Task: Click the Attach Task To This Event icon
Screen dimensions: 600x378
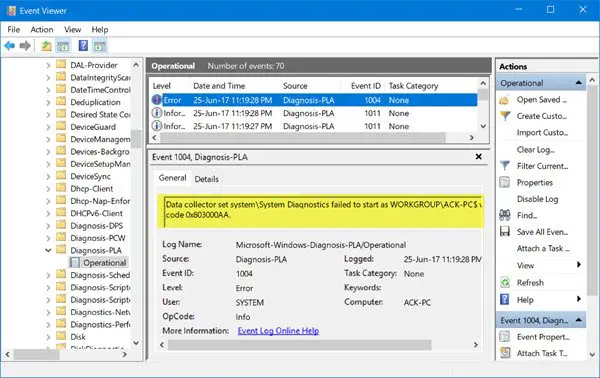Action: tap(505, 353)
